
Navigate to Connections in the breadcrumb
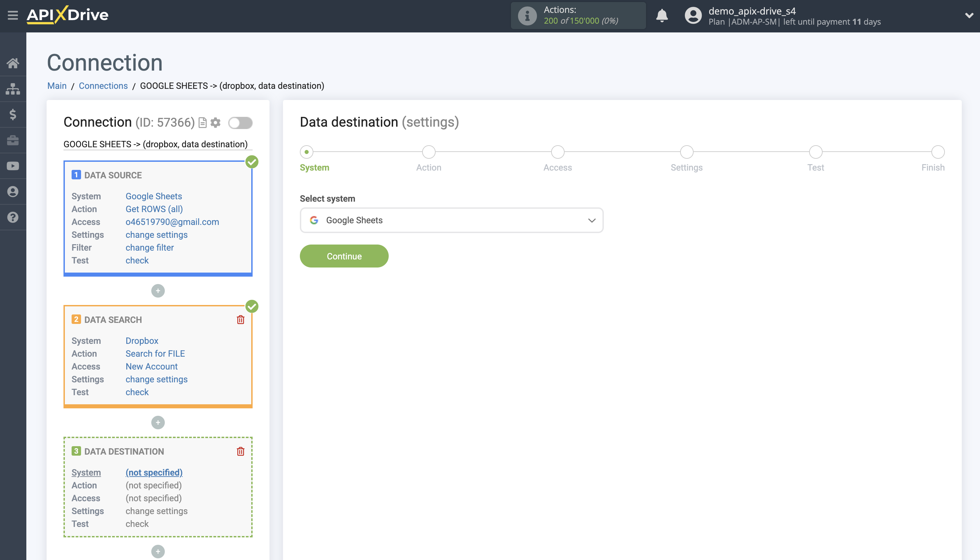point(103,86)
